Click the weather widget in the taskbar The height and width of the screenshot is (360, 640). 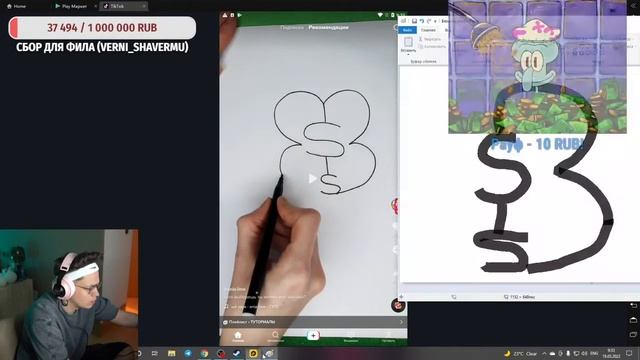[521, 353]
